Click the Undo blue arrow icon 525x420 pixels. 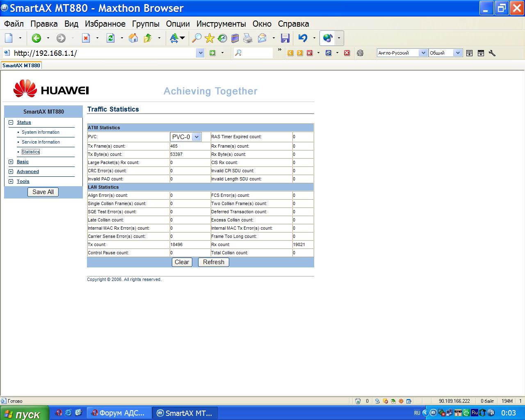click(x=303, y=38)
